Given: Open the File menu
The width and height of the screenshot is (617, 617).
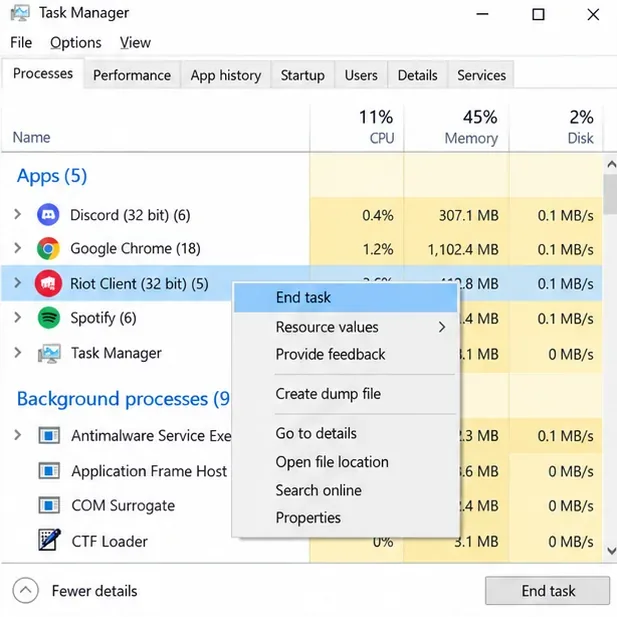Looking at the screenshot, I should 21,42.
